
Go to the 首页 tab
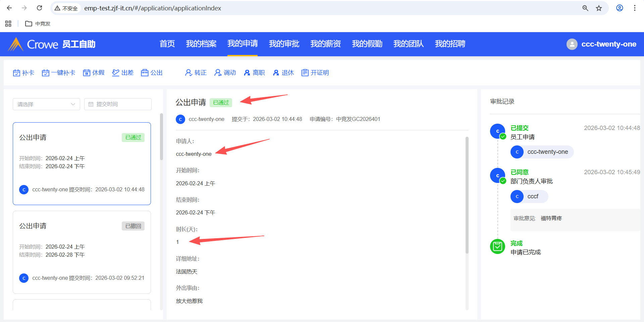167,44
